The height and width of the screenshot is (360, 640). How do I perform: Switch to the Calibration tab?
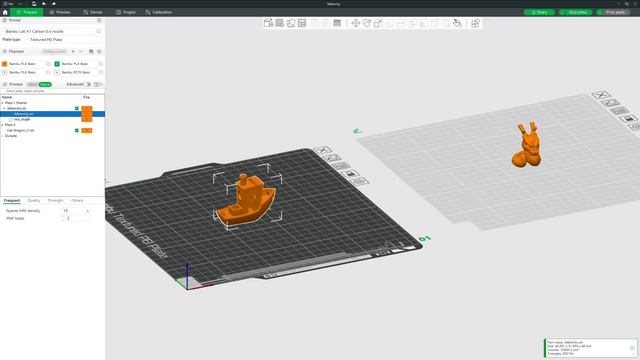[x=159, y=12]
